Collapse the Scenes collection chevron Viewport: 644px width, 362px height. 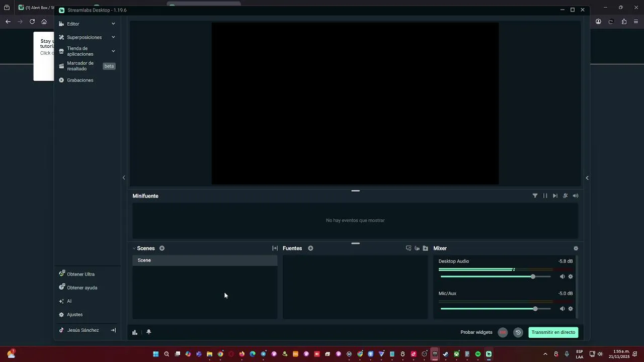pyautogui.click(x=134, y=248)
